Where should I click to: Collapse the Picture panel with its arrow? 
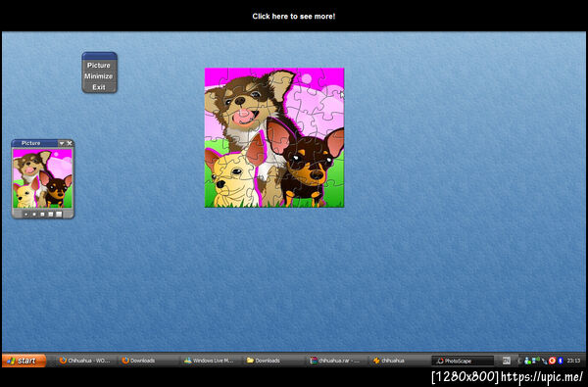coord(62,143)
